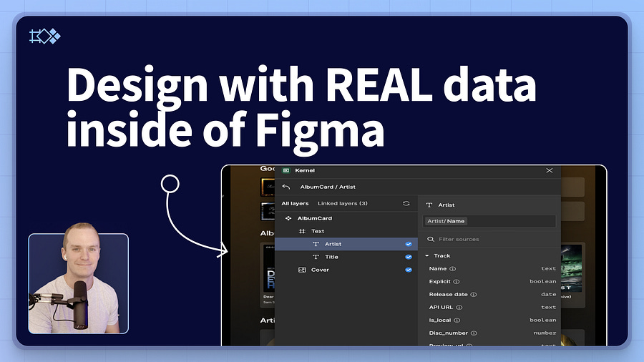Open info icon beside Explicit field
This screenshot has width=644, height=362.
(x=457, y=282)
